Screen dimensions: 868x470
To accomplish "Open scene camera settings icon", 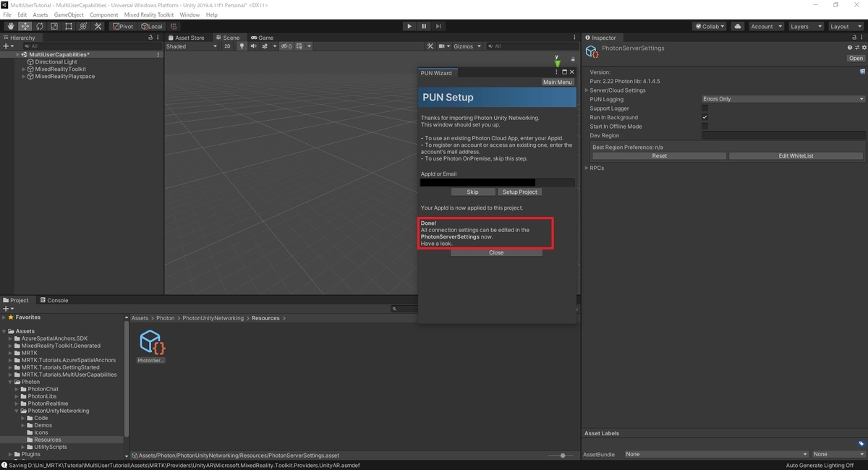I will point(442,46).
